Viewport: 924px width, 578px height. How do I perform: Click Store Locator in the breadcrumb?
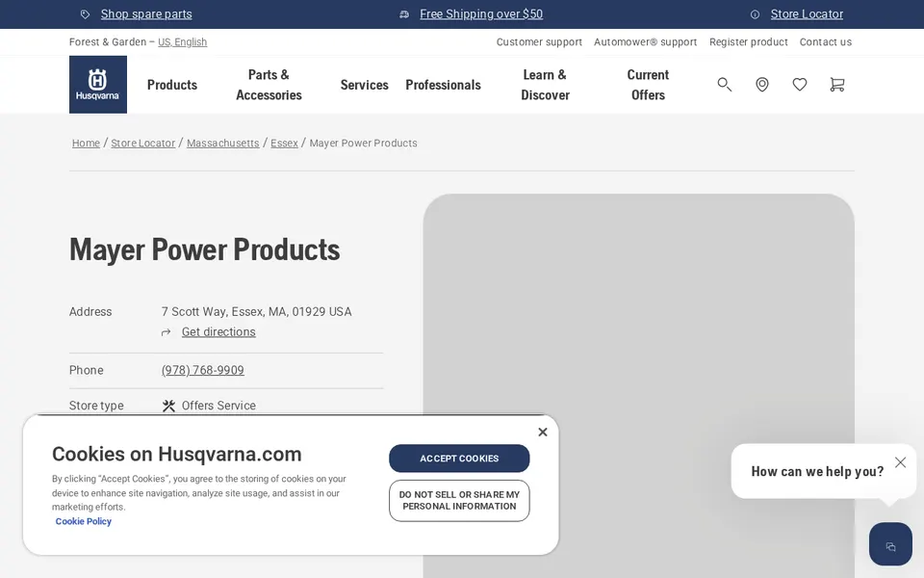coord(143,143)
